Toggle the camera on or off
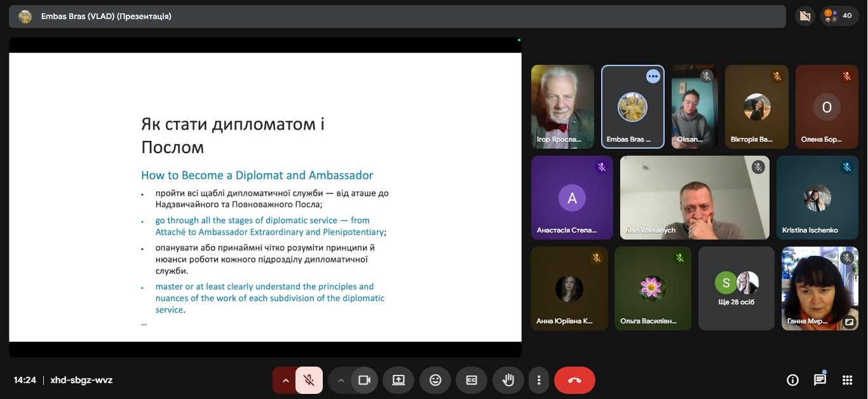This screenshot has height=399, width=868. click(x=364, y=380)
